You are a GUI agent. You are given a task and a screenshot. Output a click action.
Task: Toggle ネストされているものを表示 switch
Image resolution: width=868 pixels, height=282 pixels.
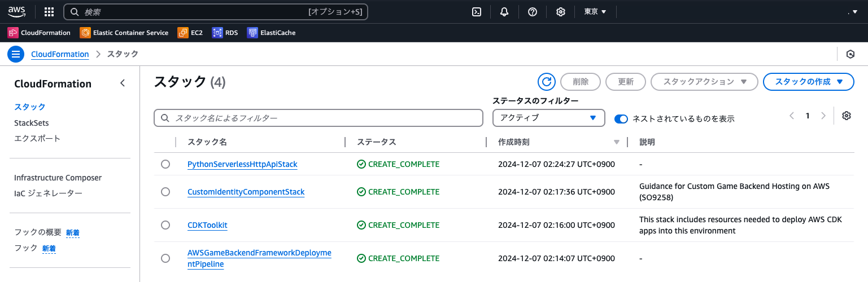(621, 119)
